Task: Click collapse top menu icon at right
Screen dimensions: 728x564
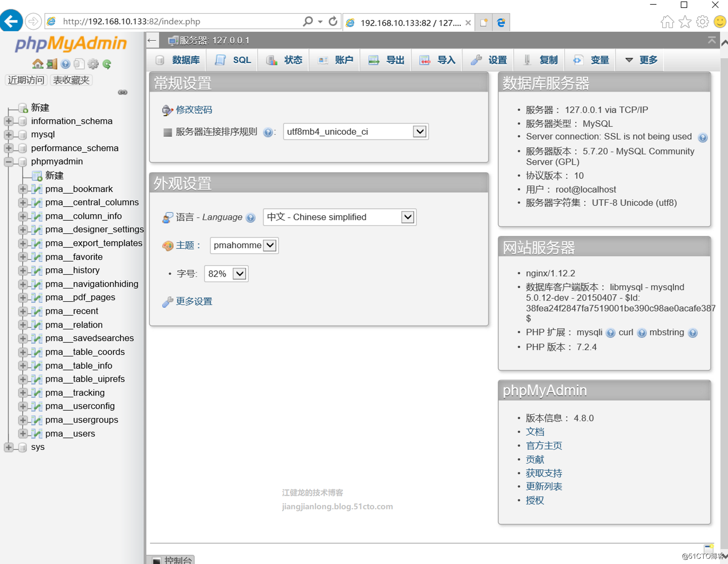Action: [711, 40]
